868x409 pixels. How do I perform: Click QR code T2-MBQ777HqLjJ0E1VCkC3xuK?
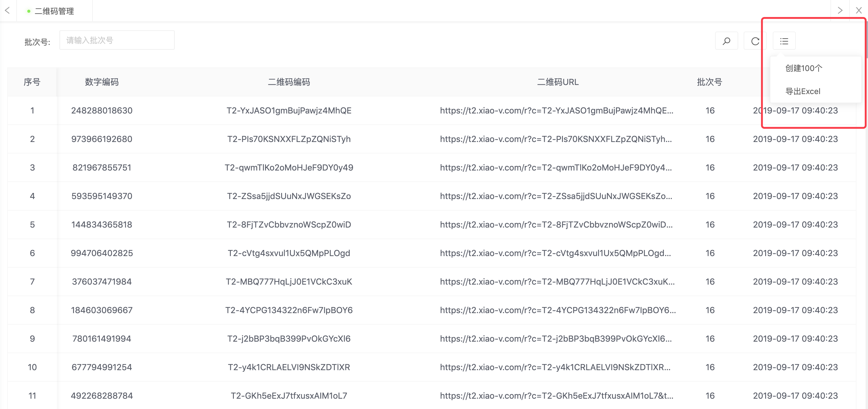[289, 282]
